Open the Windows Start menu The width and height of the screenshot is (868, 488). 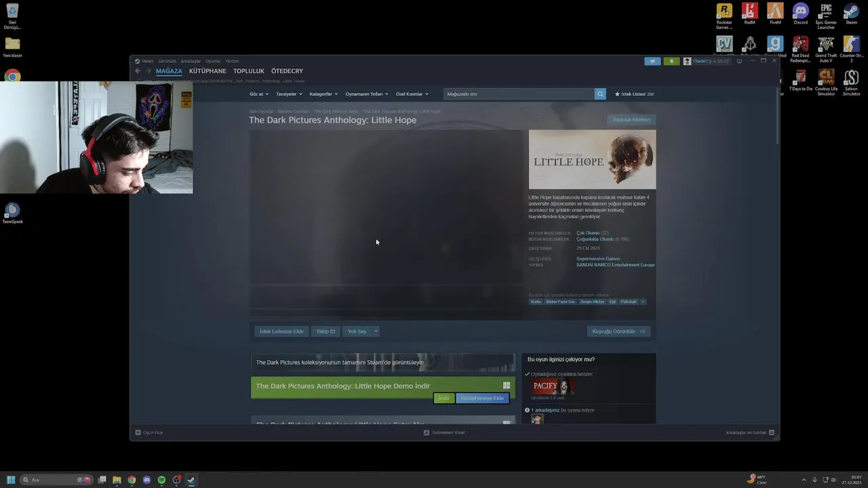coord(11,480)
